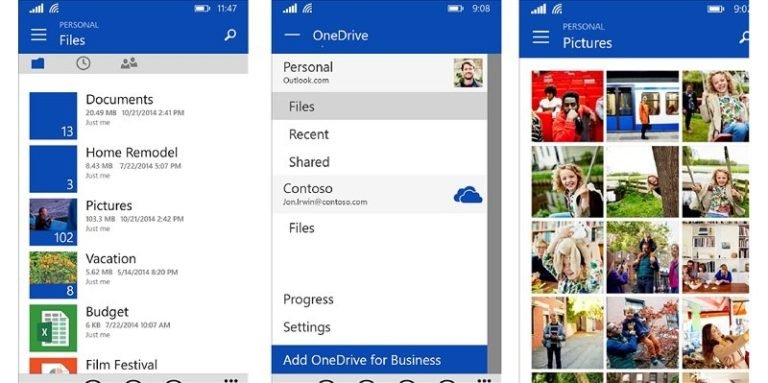The image size is (768, 383).
Task: Select the Pictures folder name in list
Action: pos(109,205)
